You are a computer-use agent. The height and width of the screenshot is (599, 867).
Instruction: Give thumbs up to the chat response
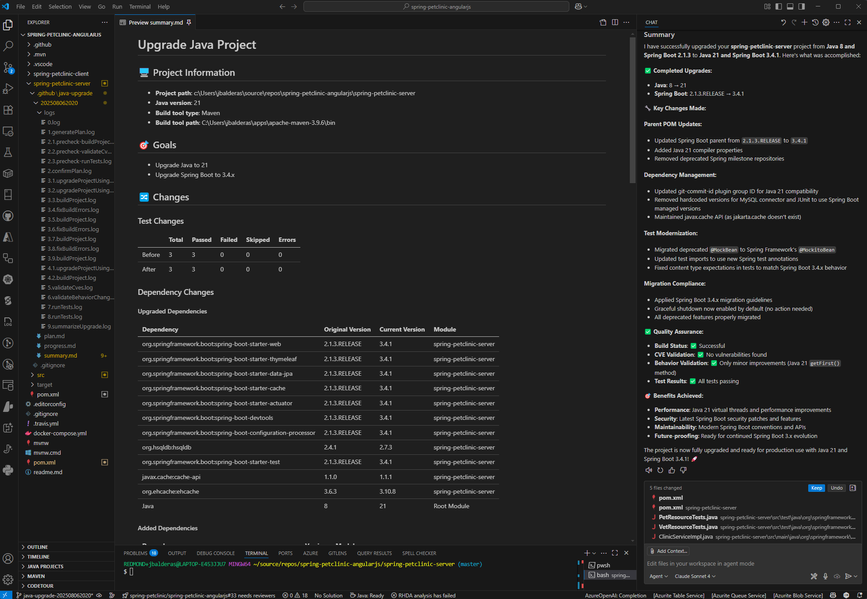[672, 470]
